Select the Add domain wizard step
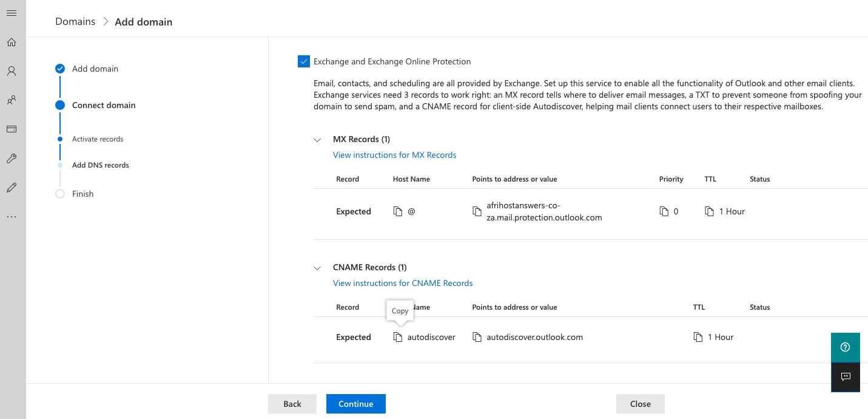The image size is (868, 419). click(95, 69)
